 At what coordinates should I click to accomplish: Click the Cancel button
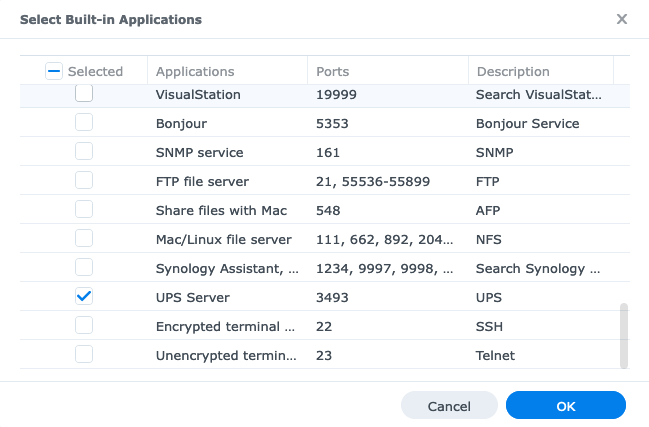pos(449,406)
